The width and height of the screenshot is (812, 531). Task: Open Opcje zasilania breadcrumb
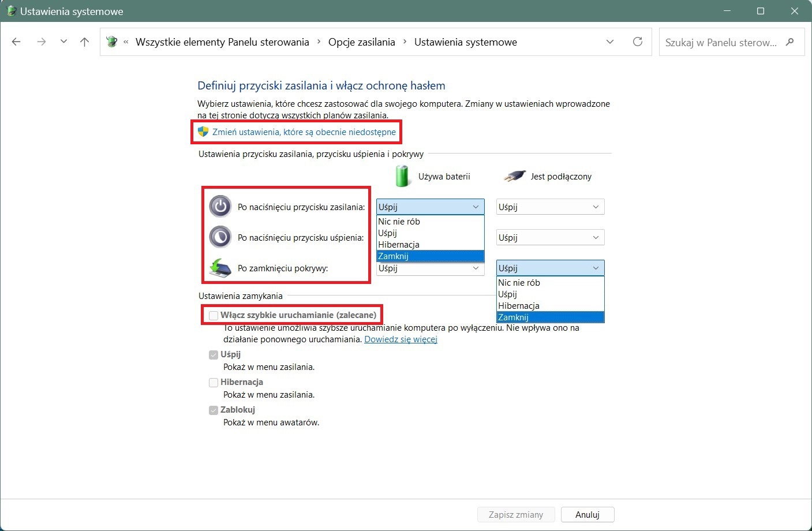[x=362, y=42]
